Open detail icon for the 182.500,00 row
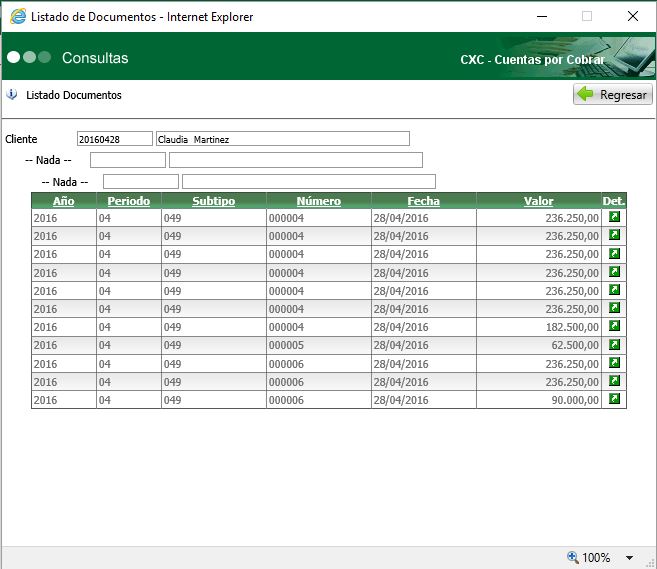The image size is (657, 569). pyautogui.click(x=614, y=326)
